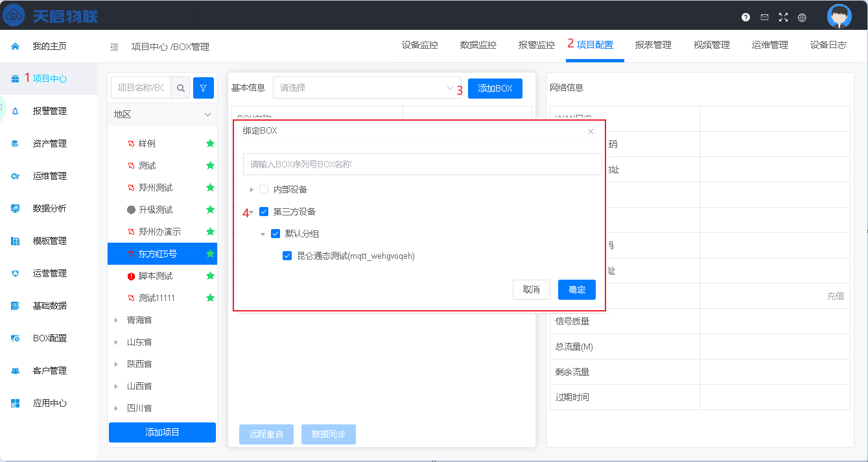Focus the BOX序列号 search input in dialog

coord(423,164)
